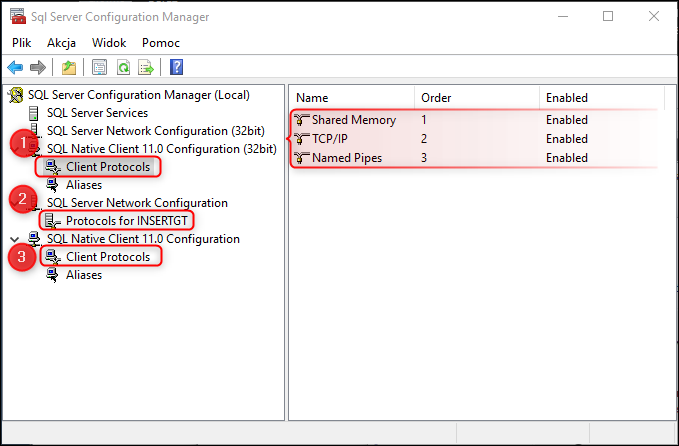Open the Akcja menu
Image resolution: width=679 pixels, height=446 pixels.
[61, 43]
